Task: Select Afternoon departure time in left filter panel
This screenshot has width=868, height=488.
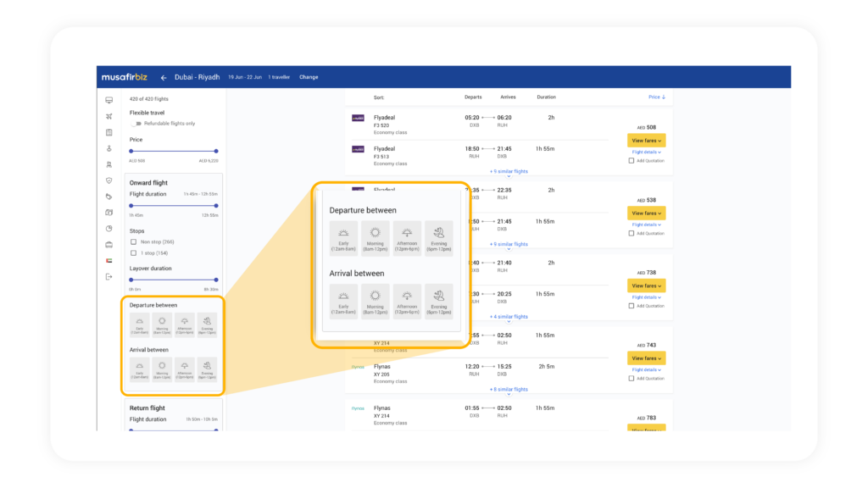Action: [x=184, y=325]
